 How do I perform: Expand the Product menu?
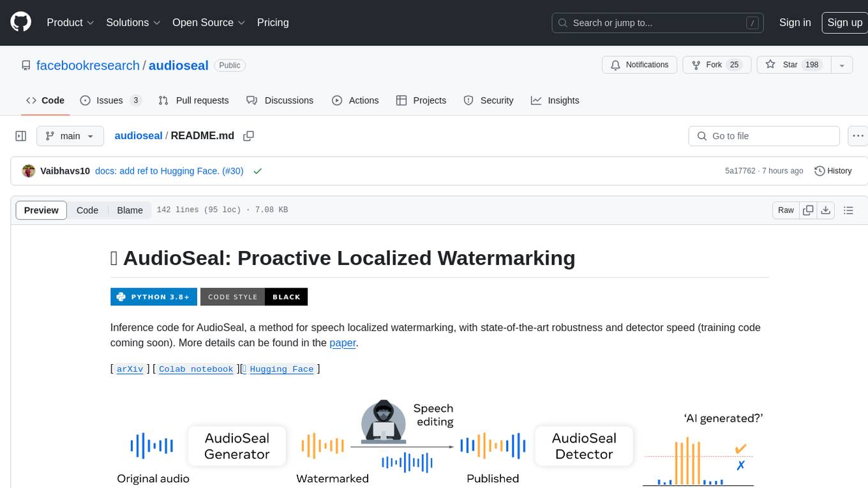tap(70, 22)
